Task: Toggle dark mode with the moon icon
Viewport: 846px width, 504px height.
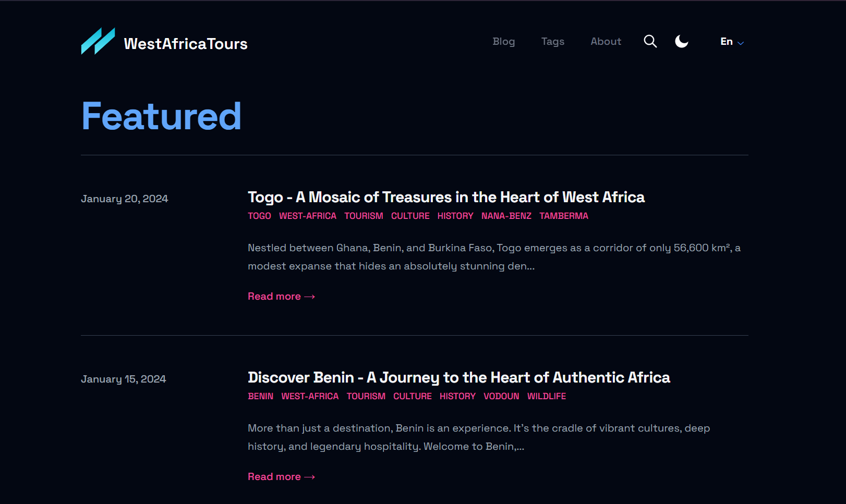Action: [681, 41]
